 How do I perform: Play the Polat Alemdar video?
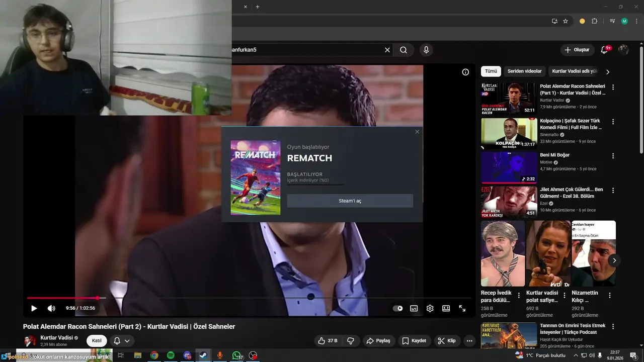pos(34,308)
